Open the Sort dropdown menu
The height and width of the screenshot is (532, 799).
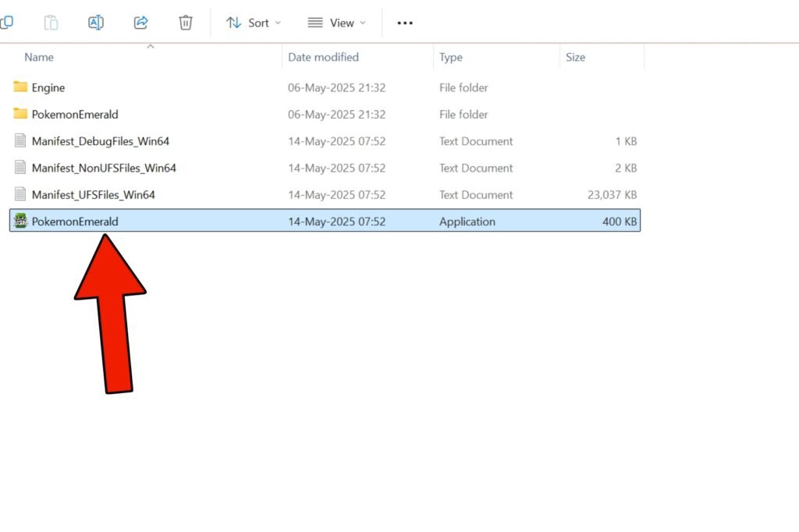tap(254, 23)
